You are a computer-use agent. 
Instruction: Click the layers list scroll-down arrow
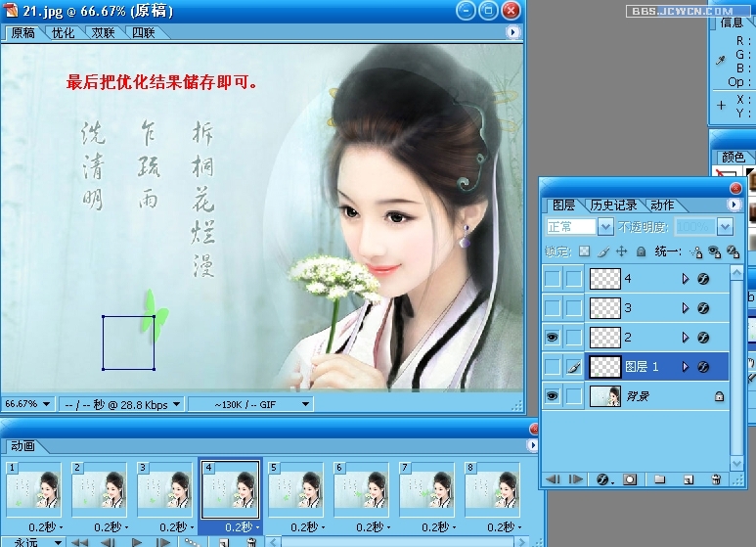tap(736, 464)
